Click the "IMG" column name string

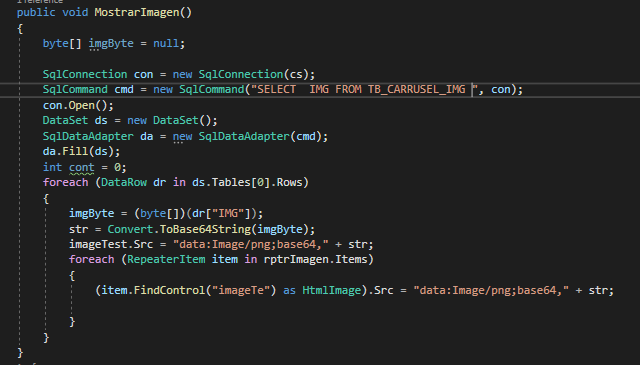[x=228, y=213]
